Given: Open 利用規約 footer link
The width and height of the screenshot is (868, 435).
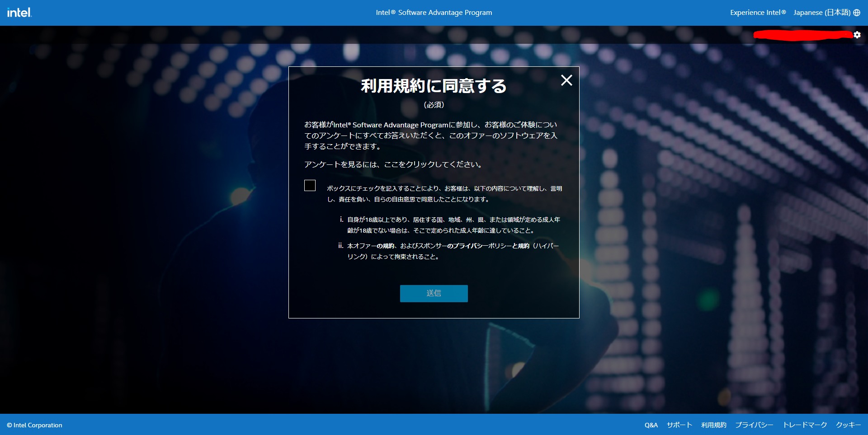Looking at the screenshot, I should (x=714, y=425).
